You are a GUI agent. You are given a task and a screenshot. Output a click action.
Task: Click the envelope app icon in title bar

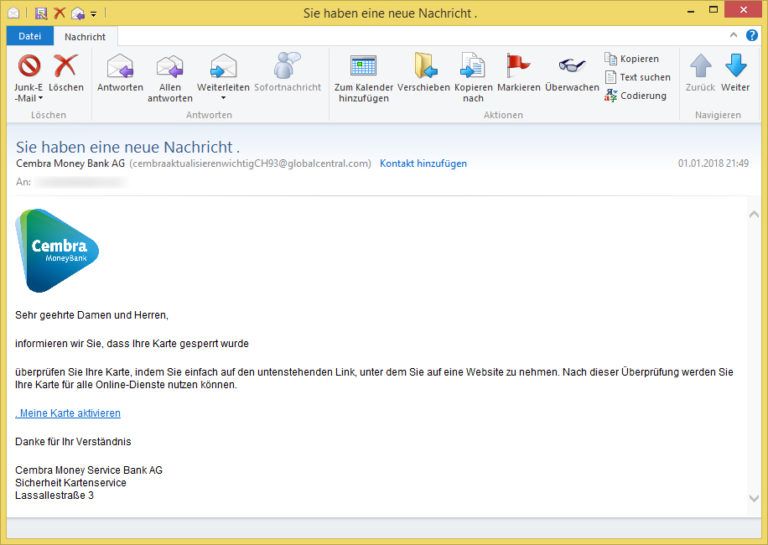(14, 14)
